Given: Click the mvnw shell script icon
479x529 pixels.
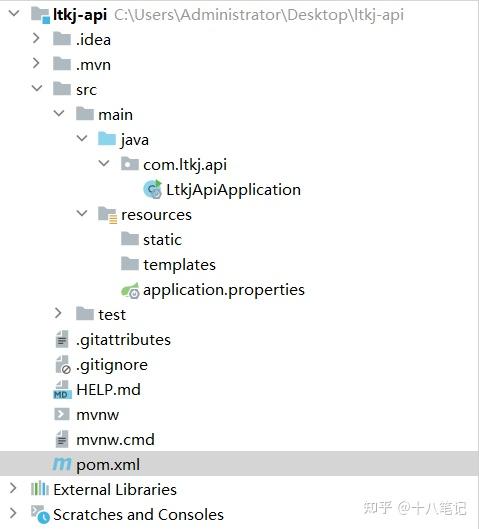Looking at the screenshot, I should [62, 414].
